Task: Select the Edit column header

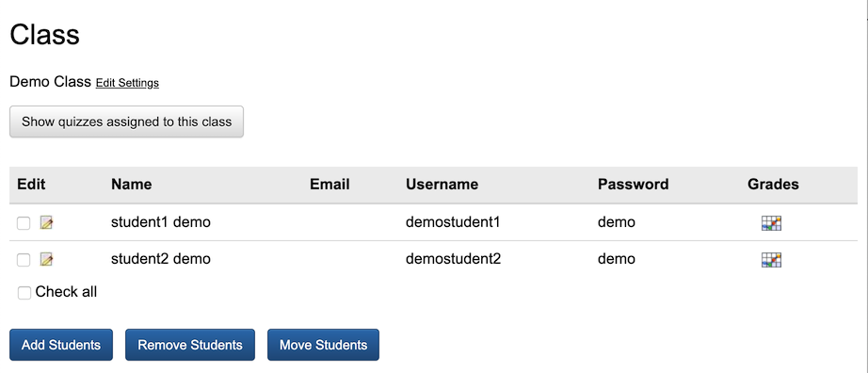Action: pos(31,184)
